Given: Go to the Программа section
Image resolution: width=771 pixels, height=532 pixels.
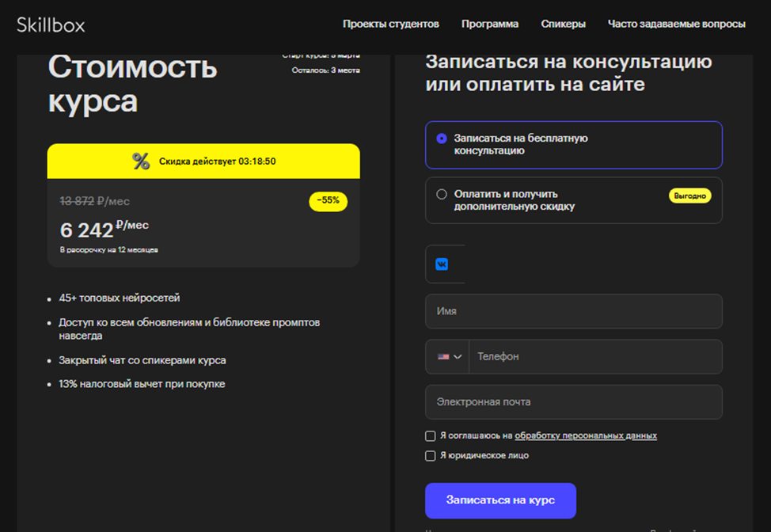Looking at the screenshot, I should click(x=490, y=24).
